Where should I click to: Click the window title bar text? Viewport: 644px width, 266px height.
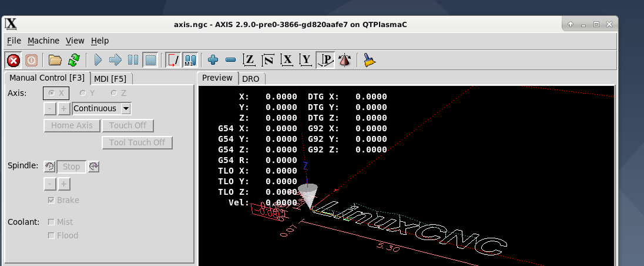tap(290, 24)
